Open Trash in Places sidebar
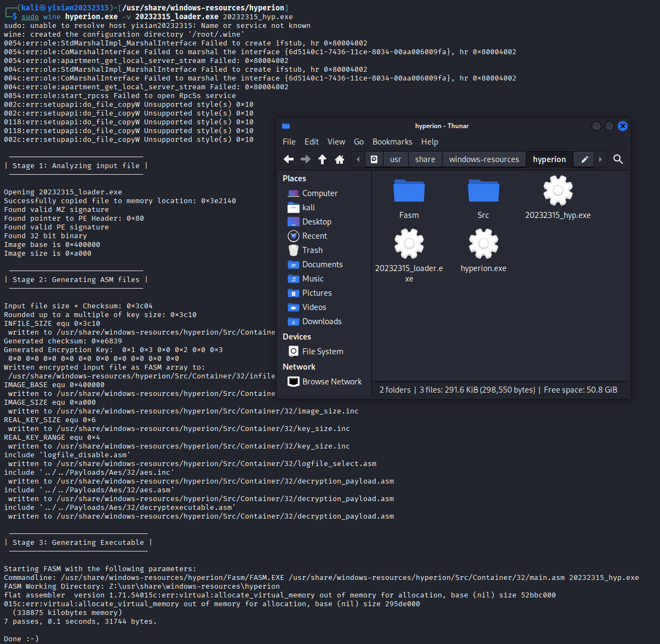Screen dimensions: 660x644 tap(312, 250)
